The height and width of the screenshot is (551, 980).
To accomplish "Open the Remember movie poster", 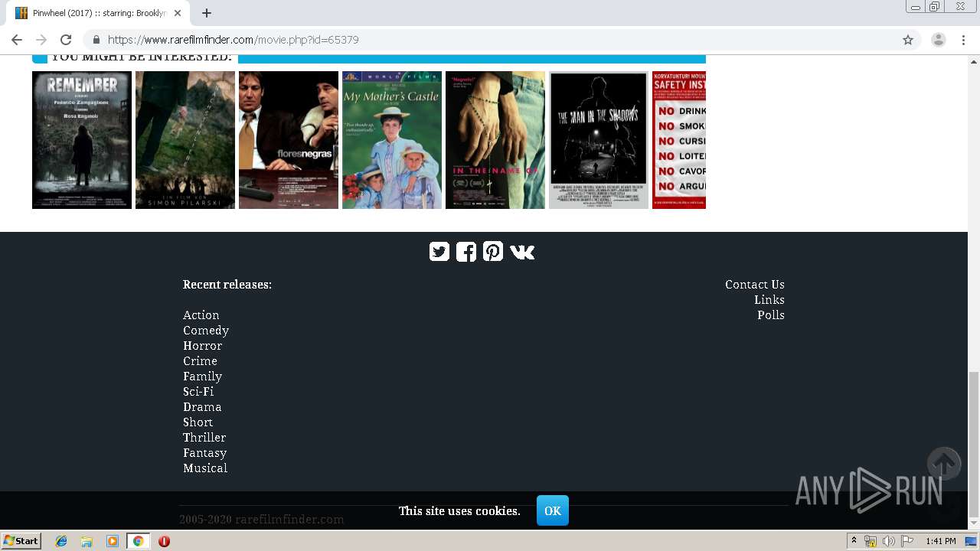I will pos(82,140).
